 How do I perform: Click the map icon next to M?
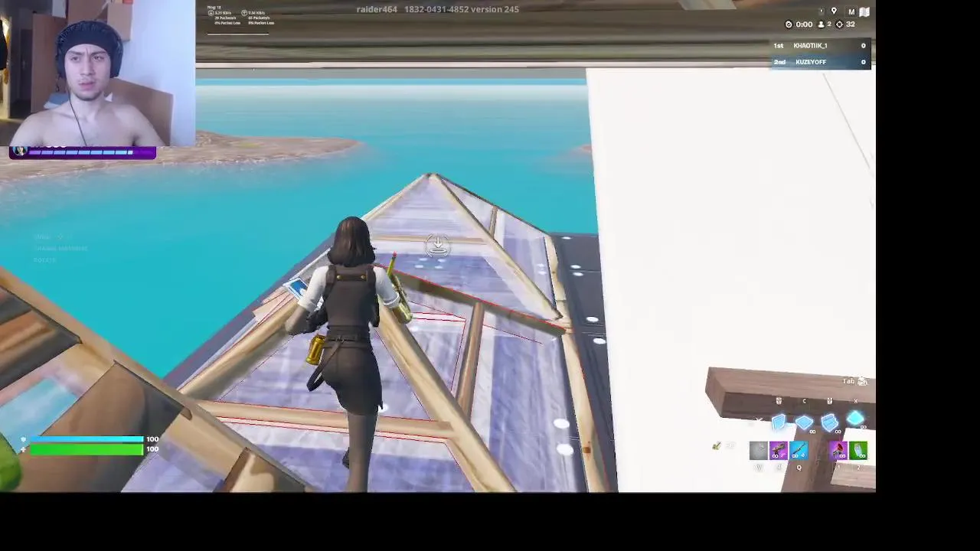(864, 11)
